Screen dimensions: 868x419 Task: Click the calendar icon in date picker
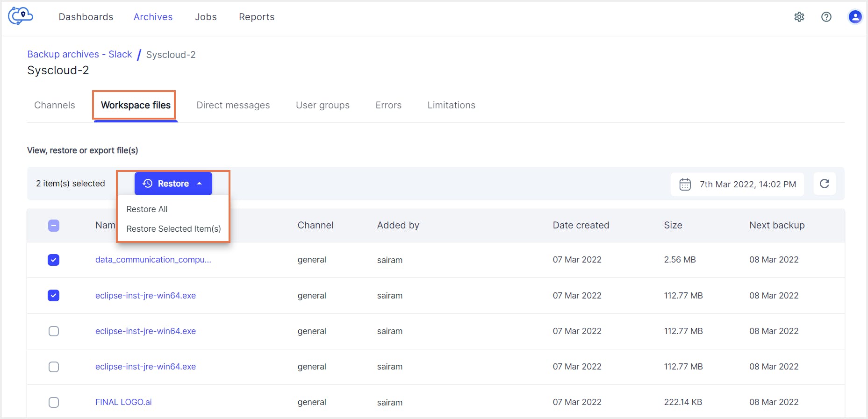click(x=685, y=184)
